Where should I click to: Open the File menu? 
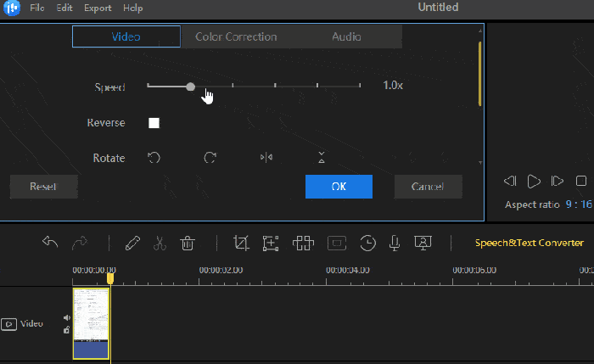[37, 8]
